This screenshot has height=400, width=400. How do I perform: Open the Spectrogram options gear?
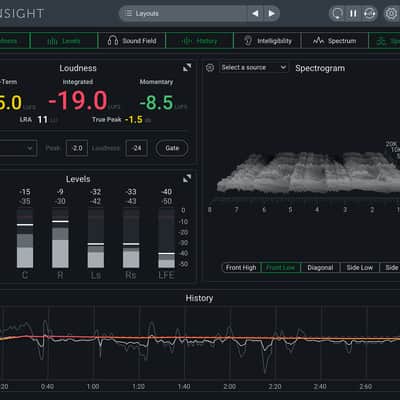click(210, 68)
